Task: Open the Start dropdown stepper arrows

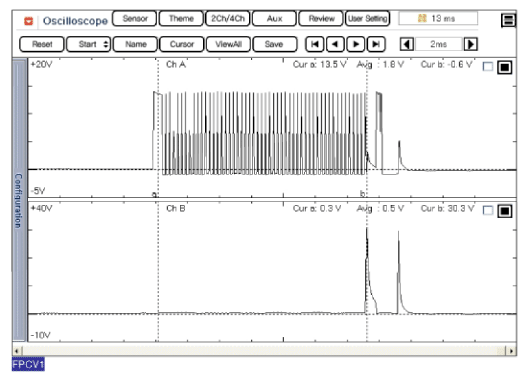Action: [x=106, y=44]
